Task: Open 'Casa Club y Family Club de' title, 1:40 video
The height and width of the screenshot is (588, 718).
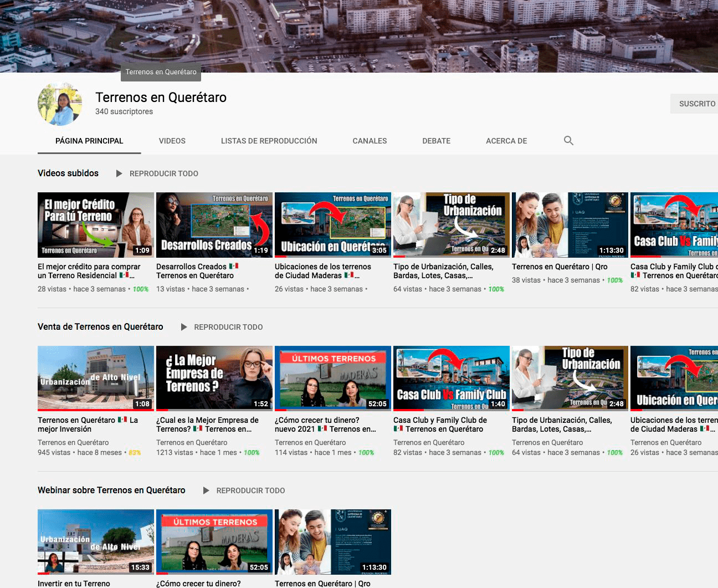Action: pyautogui.click(x=440, y=425)
